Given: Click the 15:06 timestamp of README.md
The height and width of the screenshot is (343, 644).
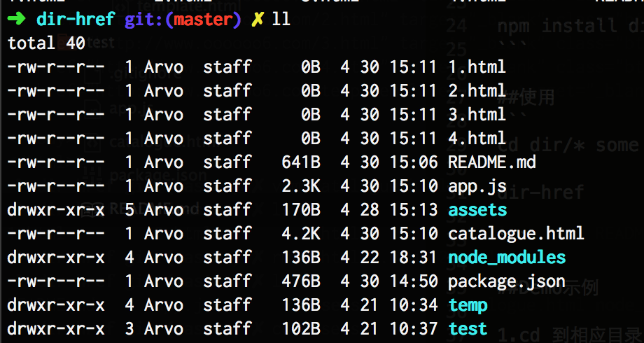Looking at the screenshot, I should [x=414, y=162].
